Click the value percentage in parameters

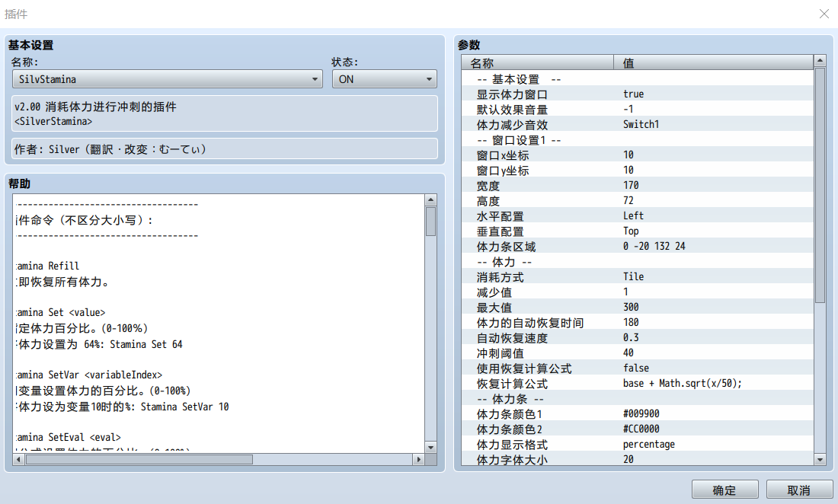[x=649, y=444]
